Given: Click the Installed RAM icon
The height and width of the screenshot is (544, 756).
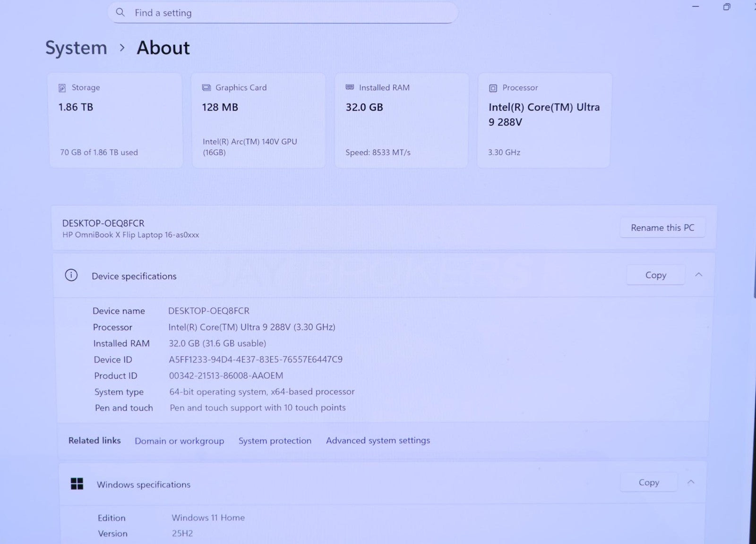Looking at the screenshot, I should click(350, 87).
